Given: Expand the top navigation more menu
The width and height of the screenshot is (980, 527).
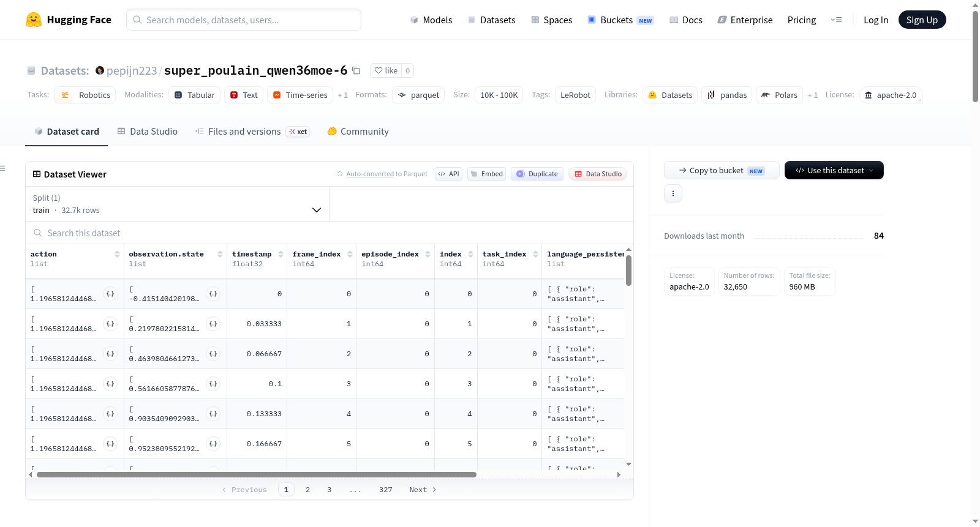Looking at the screenshot, I should pyautogui.click(x=836, y=20).
